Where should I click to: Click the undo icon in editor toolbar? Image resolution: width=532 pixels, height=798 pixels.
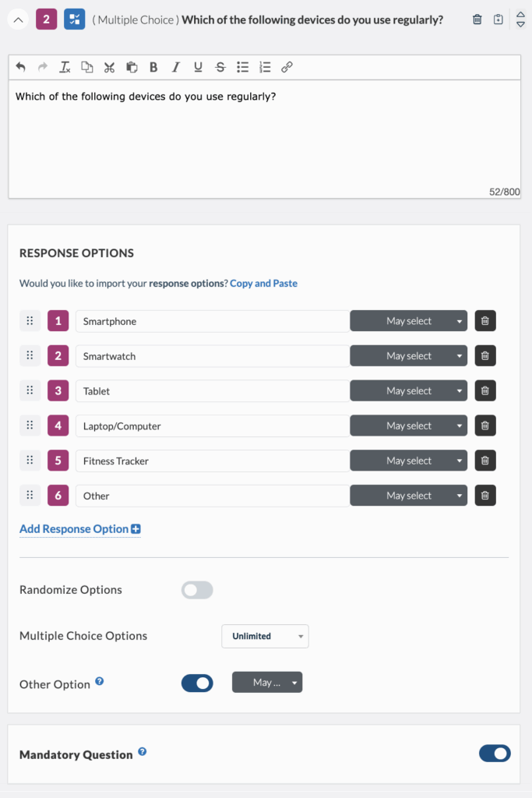20,68
